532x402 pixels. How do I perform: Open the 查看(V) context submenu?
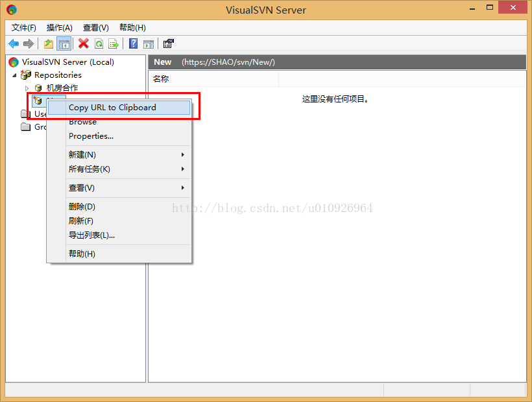[128, 188]
